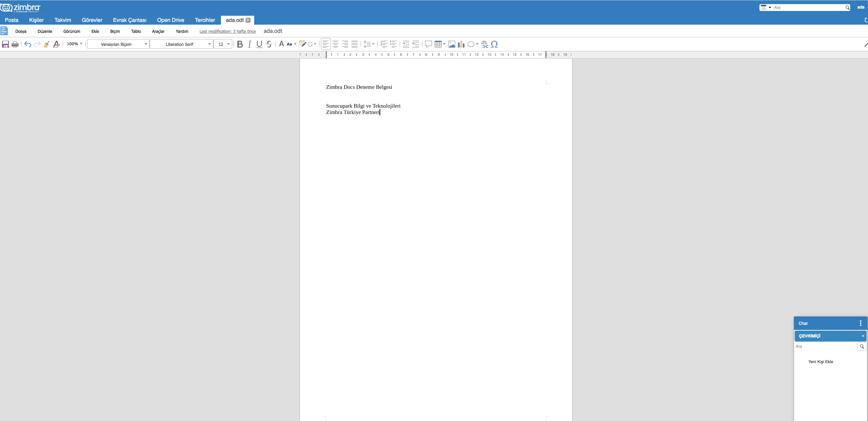Redo the undone action

pyautogui.click(x=37, y=44)
